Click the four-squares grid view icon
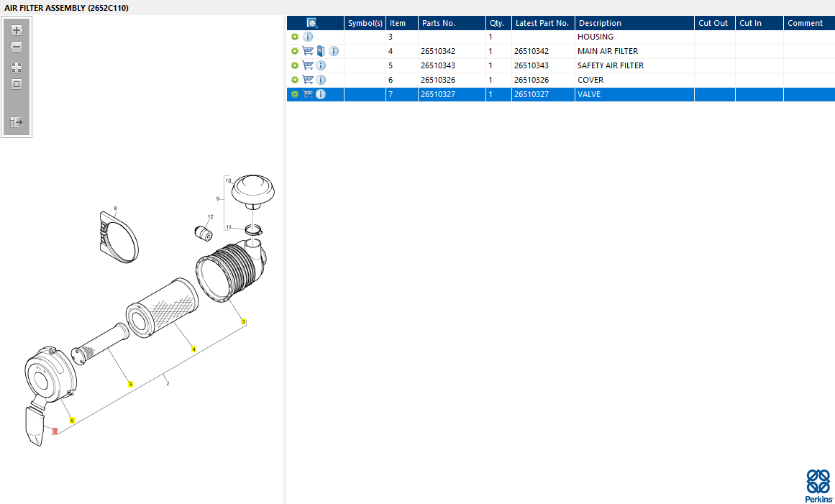This screenshot has height=504, width=835. 17,68
